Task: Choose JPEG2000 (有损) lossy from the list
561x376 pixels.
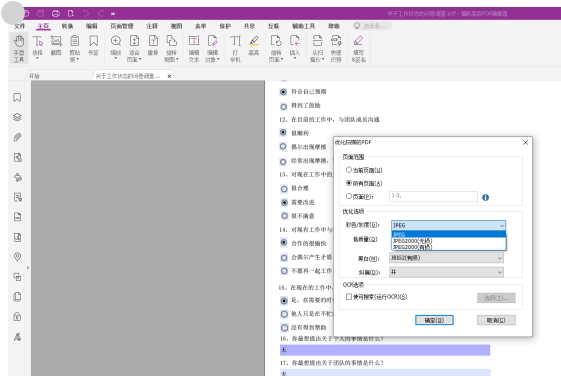Action: point(449,247)
